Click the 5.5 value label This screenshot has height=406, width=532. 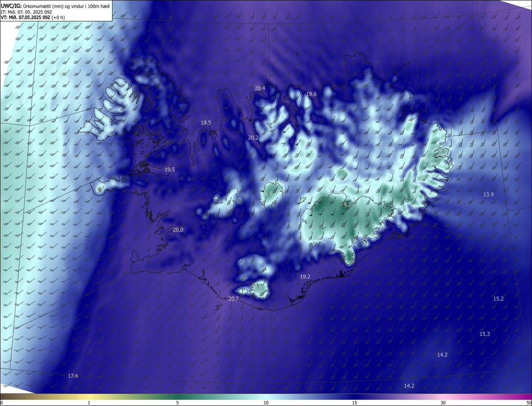[x=409, y=197]
